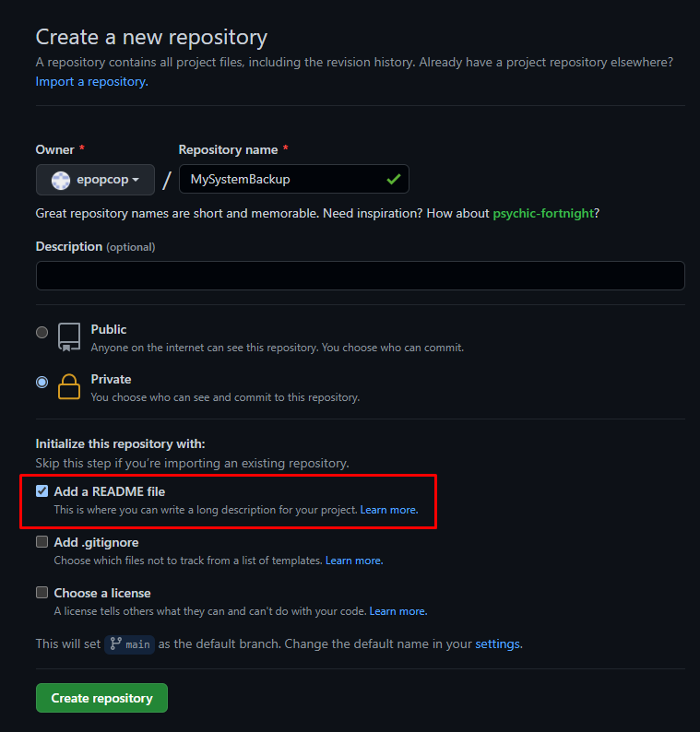Click Learn more link about licenses
The height and width of the screenshot is (732, 700).
[397, 611]
